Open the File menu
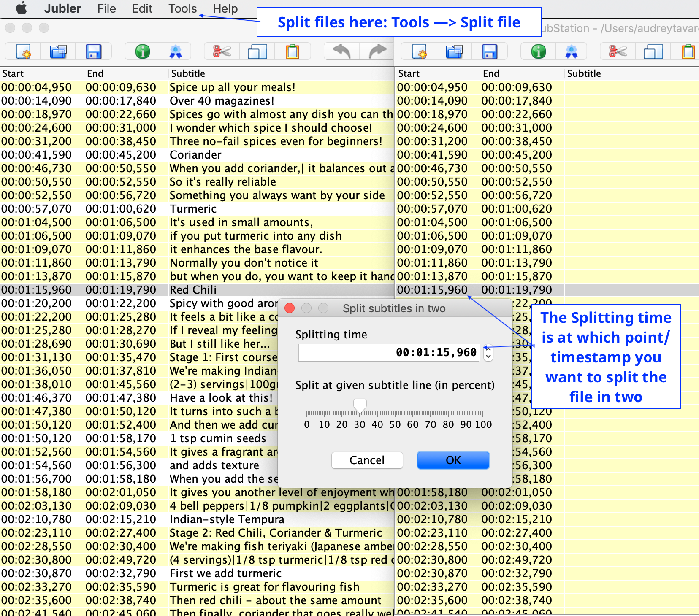The height and width of the screenshot is (616, 699). tap(106, 8)
